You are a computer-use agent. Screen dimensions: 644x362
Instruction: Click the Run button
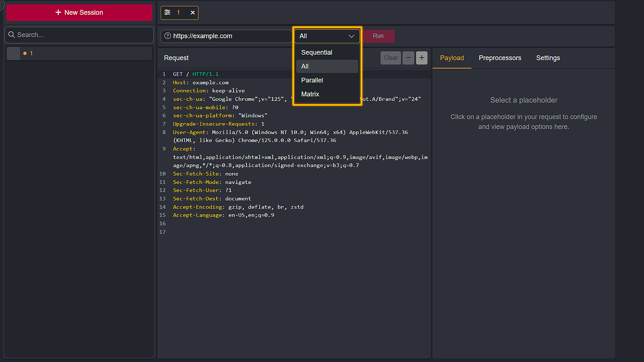click(x=378, y=36)
